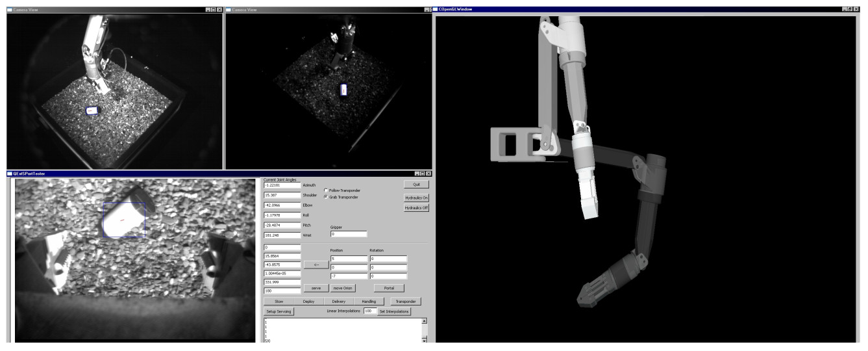The image size is (868, 351).
Task: Focus the Gripper value field
Action: coord(349,234)
